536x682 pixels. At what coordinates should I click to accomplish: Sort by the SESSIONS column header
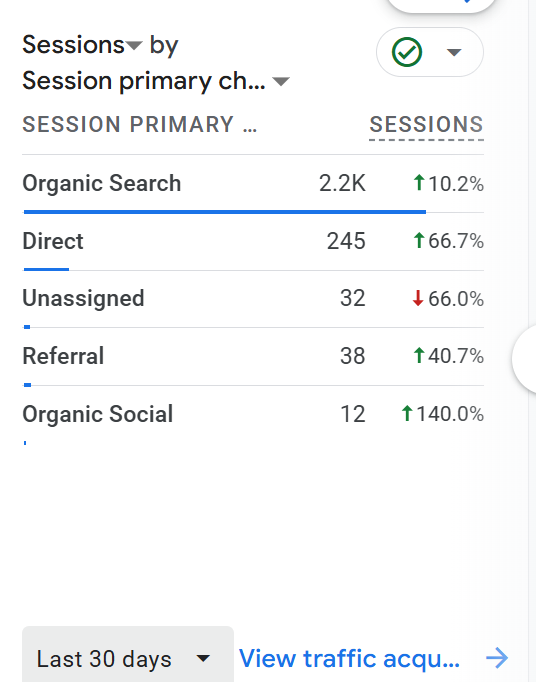point(426,124)
